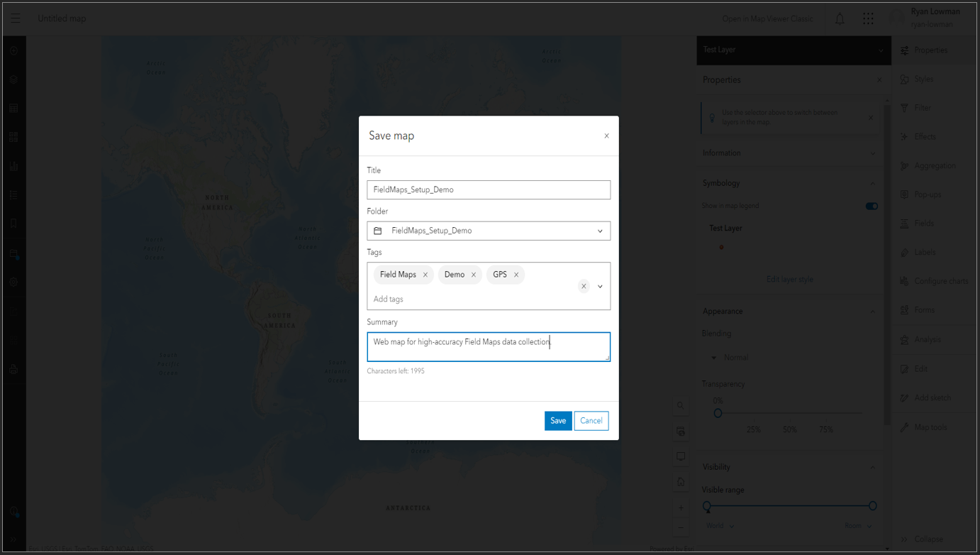Open the Folder dropdown in the Save dialog
Viewport: 980px width, 555px height.
[x=599, y=231]
